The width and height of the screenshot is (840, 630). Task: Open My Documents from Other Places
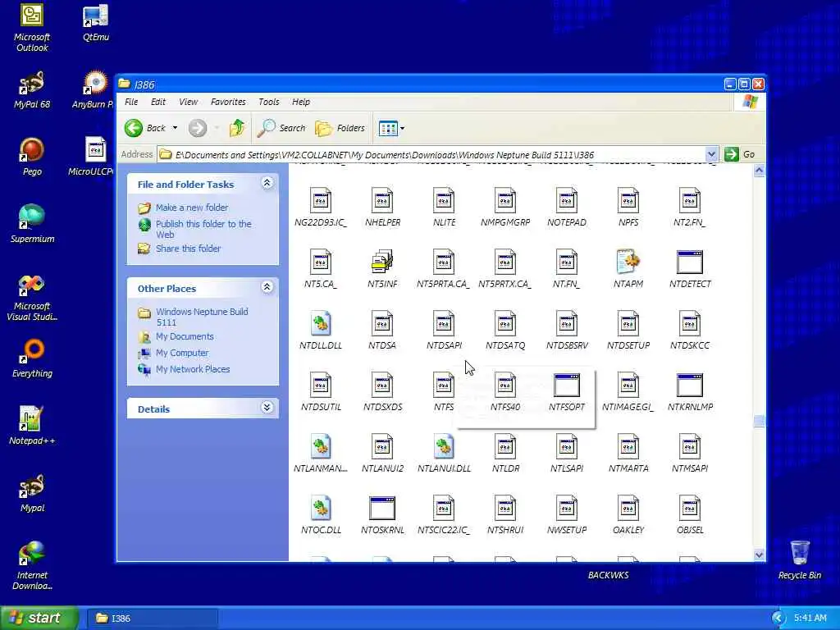(x=185, y=336)
